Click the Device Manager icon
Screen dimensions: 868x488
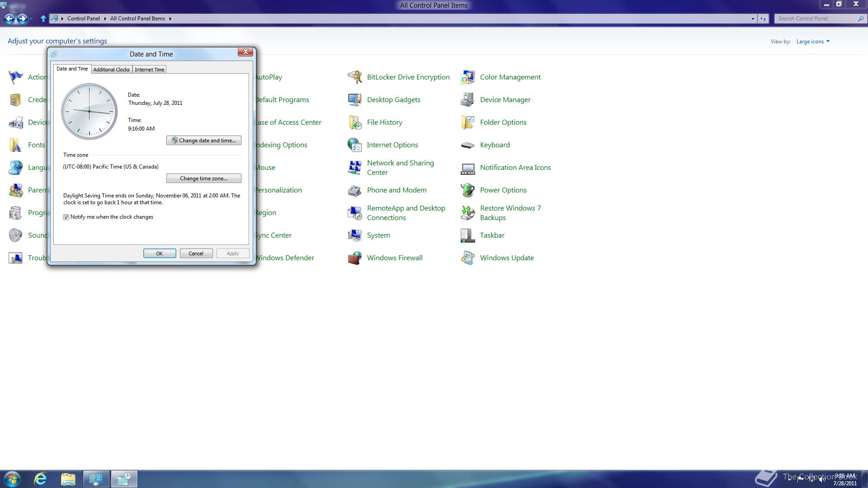click(x=467, y=100)
